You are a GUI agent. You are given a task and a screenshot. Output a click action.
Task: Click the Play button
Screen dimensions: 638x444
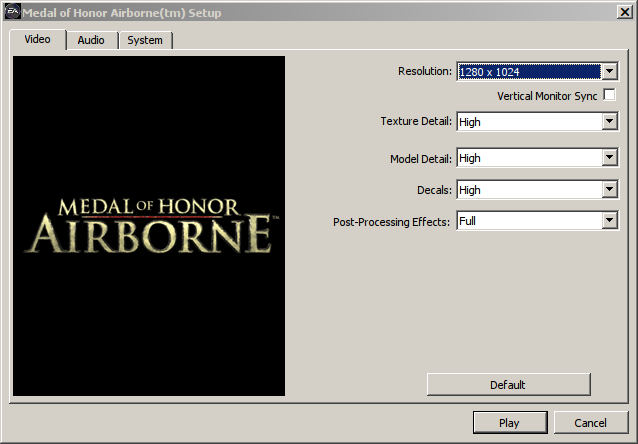pos(510,423)
